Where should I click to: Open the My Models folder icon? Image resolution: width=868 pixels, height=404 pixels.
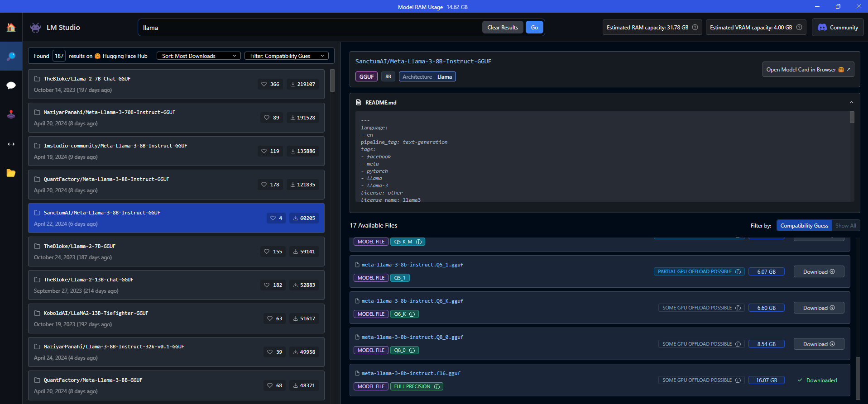tap(11, 173)
